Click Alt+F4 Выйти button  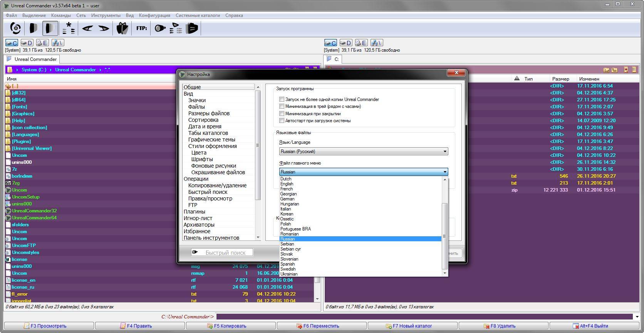(x=594, y=326)
